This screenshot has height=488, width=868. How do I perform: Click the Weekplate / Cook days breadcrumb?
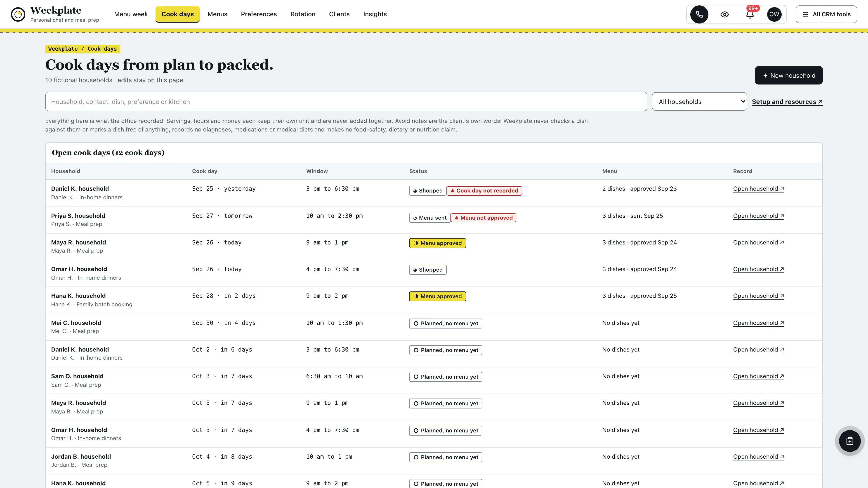pos(83,49)
